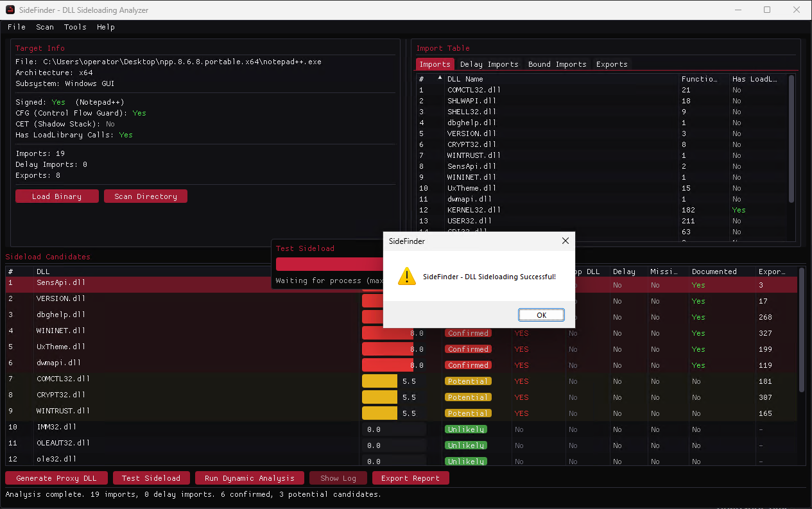The image size is (812, 509).
Task: Click Confirmed badge in WININET.dll row
Action: 468,333
